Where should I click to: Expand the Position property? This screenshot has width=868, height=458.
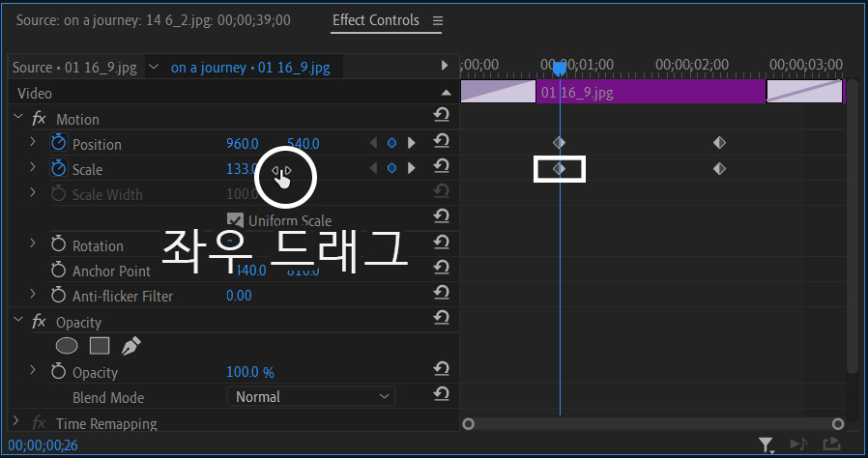click(x=33, y=142)
